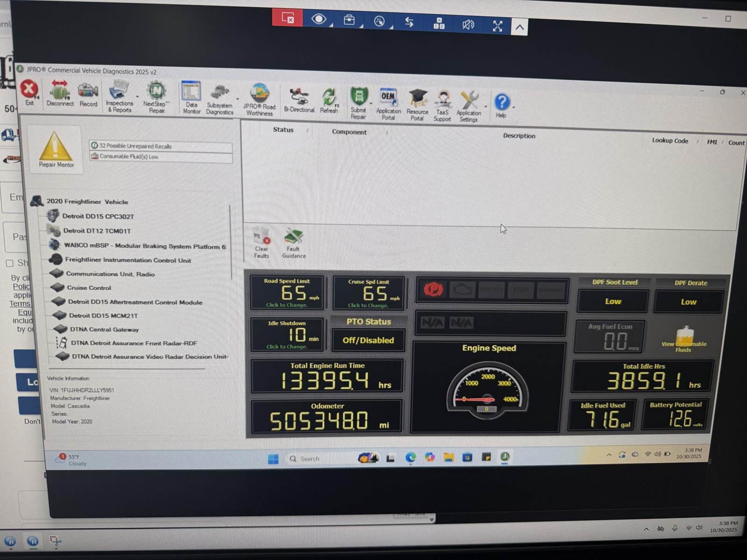Click the Clear Faults icon
747x560 pixels.
261,242
